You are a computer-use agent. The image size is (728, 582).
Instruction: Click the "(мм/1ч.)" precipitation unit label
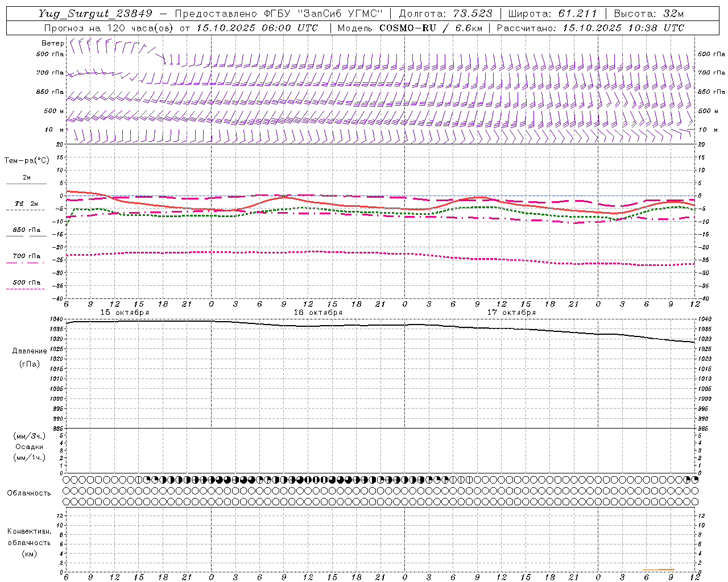(x=30, y=458)
